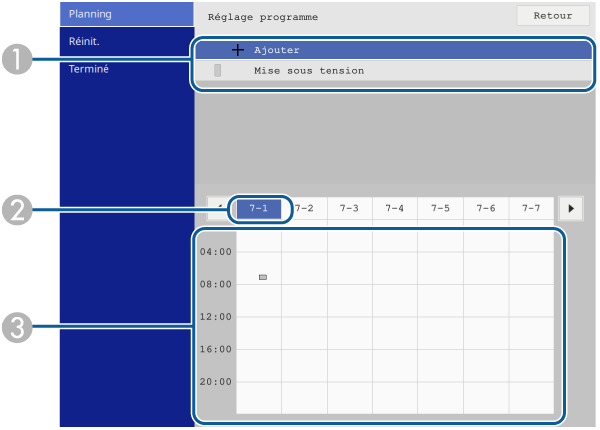
Task: Choose the 7-5 date tab
Action: (440, 208)
